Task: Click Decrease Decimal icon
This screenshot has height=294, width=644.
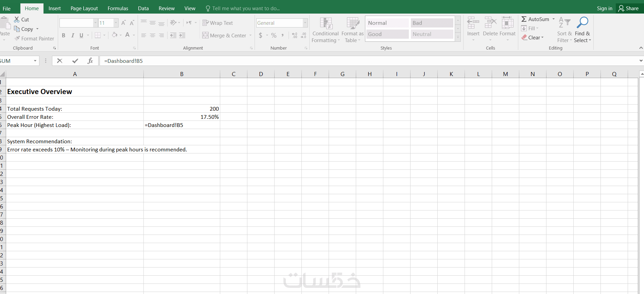Action: 303,35
